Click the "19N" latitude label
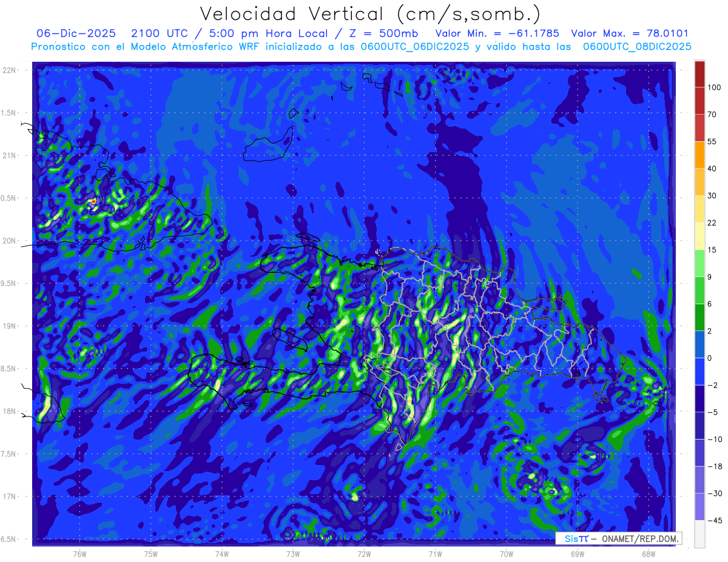Viewport: 728px width, 562px height. click(x=9, y=326)
